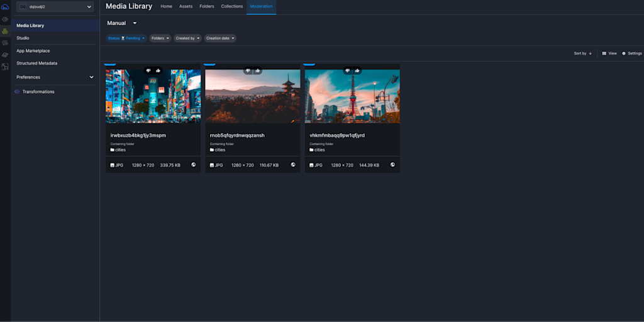Switch to the Assets tab

[x=186, y=6]
